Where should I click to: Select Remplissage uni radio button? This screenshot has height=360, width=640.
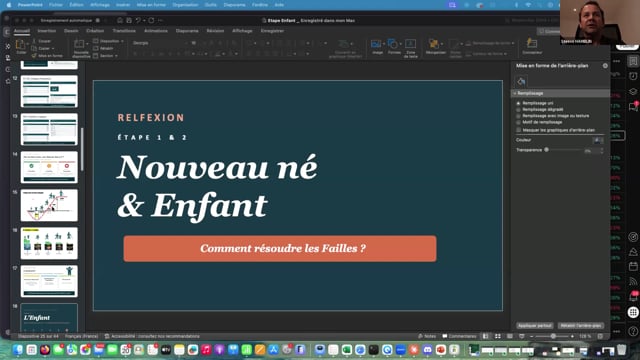[x=518, y=103]
